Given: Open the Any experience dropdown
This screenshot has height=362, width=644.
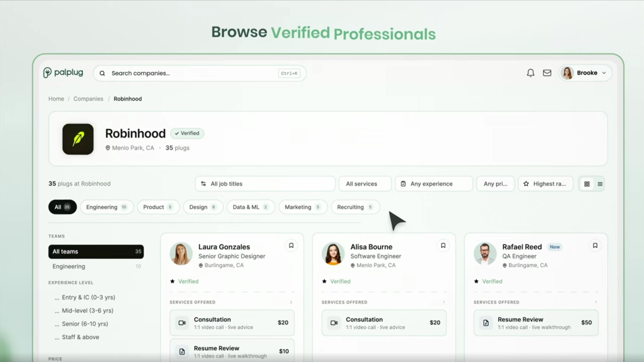Looking at the screenshot, I should click(x=434, y=184).
